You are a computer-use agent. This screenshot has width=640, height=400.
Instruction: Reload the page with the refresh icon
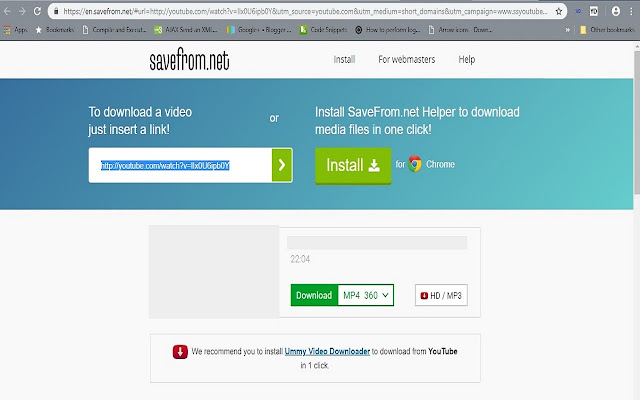point(37,11)
